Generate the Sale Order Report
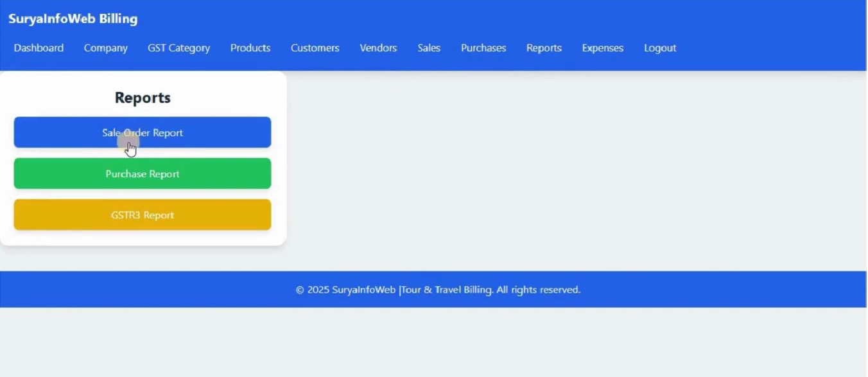The image size is (868, 377). coord(142,132)
